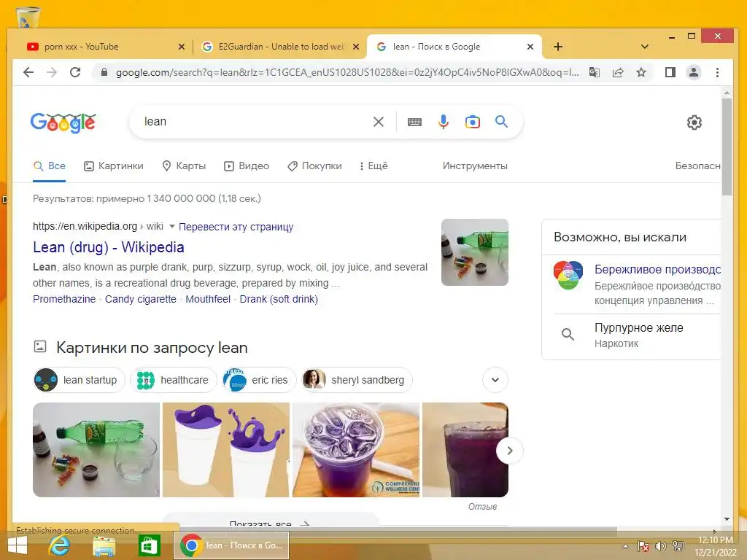747x560 pixels.
Task: Switch to the E2Guardian tab
Action: 280,47
